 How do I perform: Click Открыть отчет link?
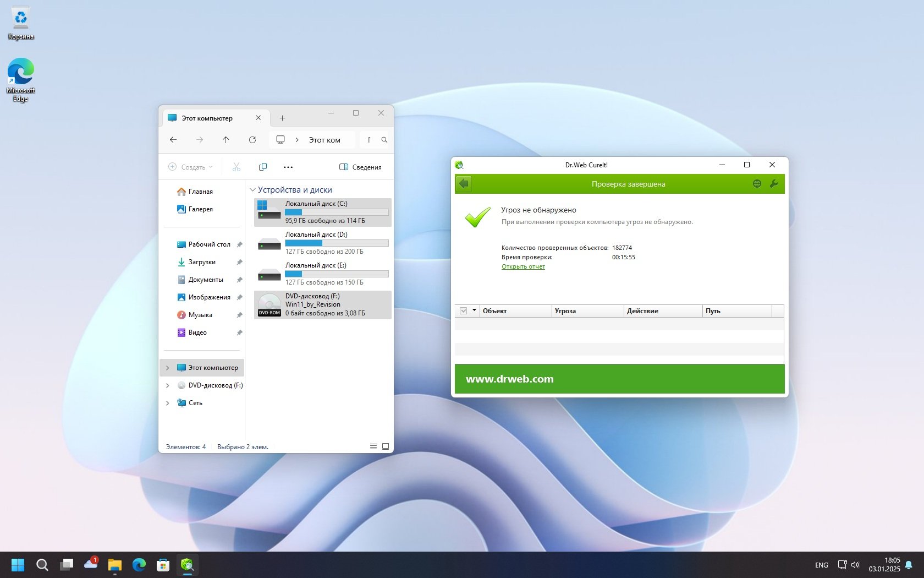point(523,266)
